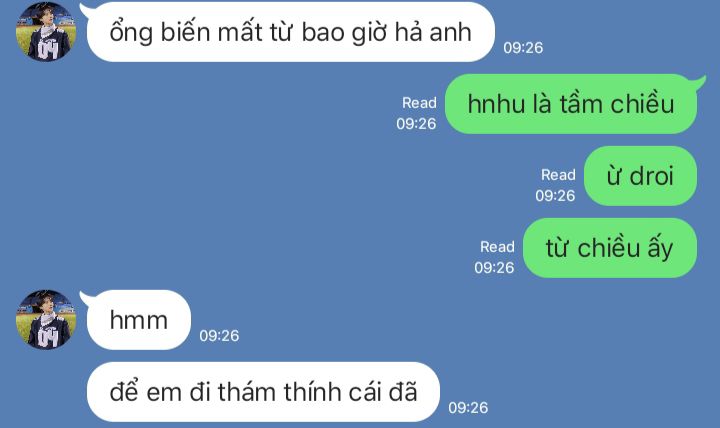Select the green bubble 'ừ droi'
This screenshot has height=428, width=720.
point(640,176)
